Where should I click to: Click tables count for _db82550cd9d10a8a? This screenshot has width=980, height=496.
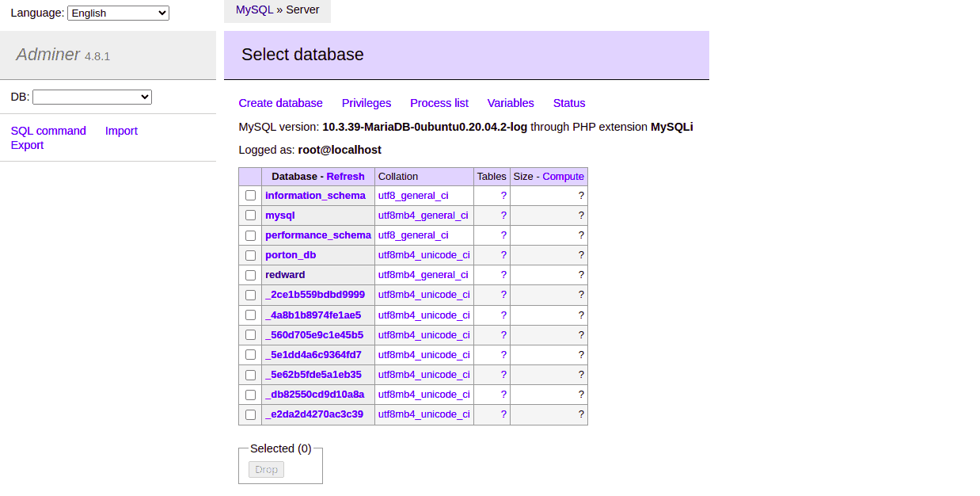[503, 394]
